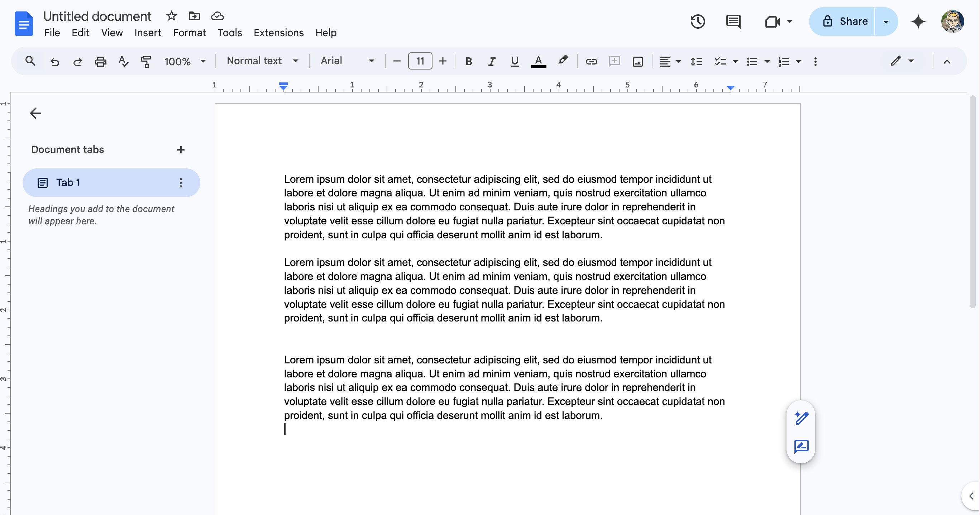The width and height of the screenshot is (980, 515).
Task: Open the Insert menu
Action: (148, 33)
